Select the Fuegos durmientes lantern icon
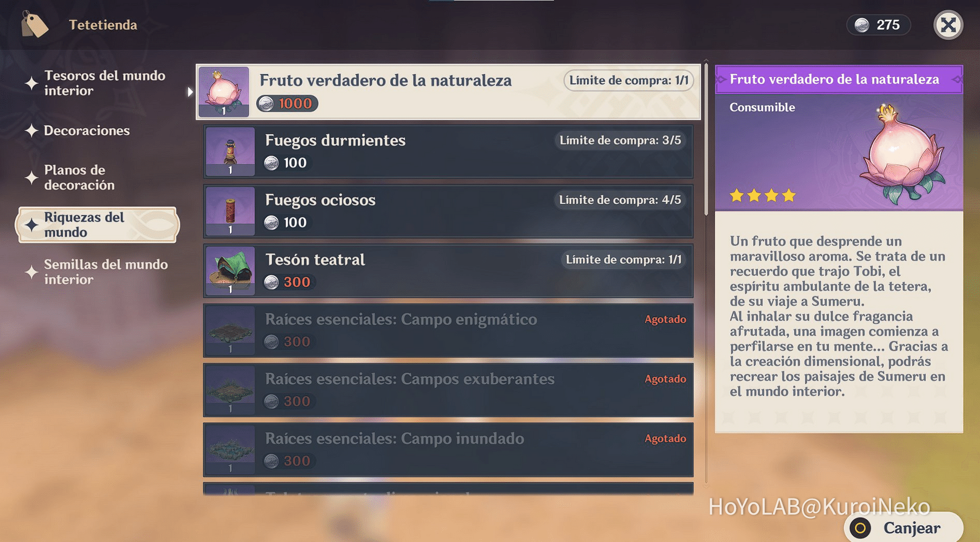Screen dimensions: 980x542 (x=229, y=152)
